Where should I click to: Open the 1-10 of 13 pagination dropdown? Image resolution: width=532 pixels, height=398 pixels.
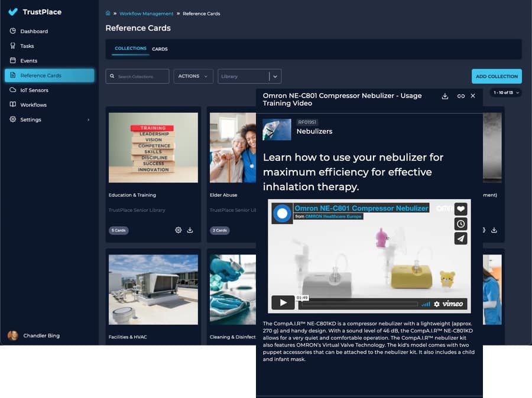[505, 93]
